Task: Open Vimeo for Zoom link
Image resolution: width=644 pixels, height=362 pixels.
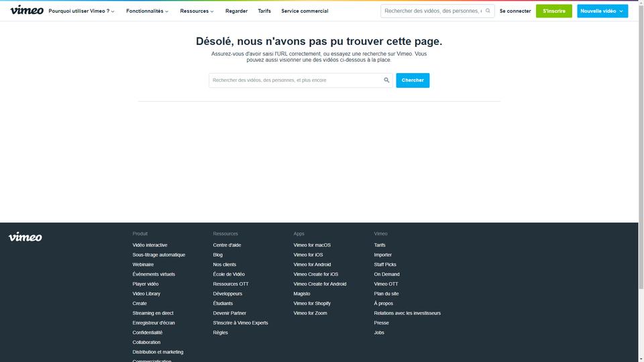Action: pos(310,313)
